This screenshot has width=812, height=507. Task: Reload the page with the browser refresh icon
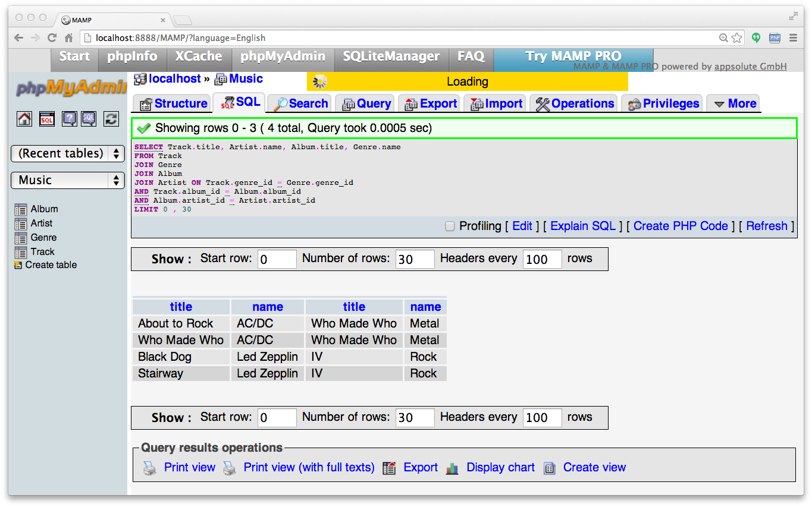point(52,37)
